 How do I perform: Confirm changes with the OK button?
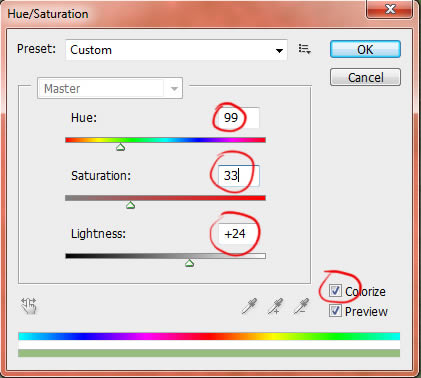point(365,49)
